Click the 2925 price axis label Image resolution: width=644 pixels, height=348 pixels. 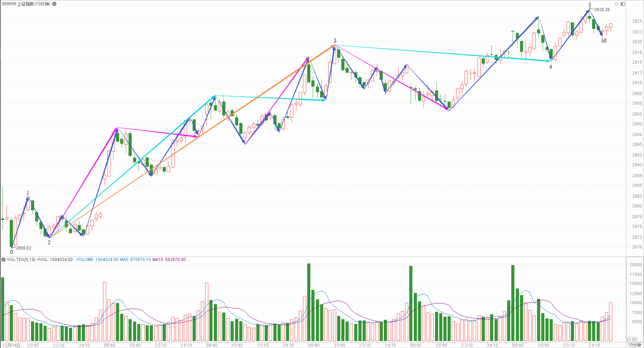pyautogui.click(x=637, y=21)
